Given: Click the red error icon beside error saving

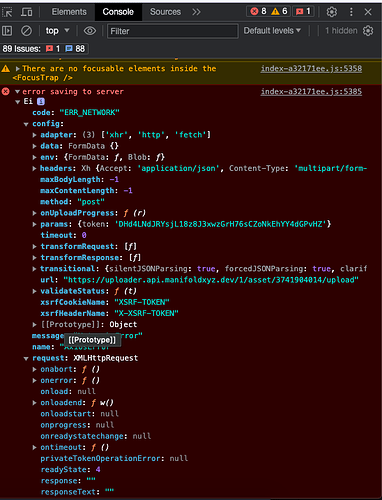Looking at the screenshot, I should (6, 91).
